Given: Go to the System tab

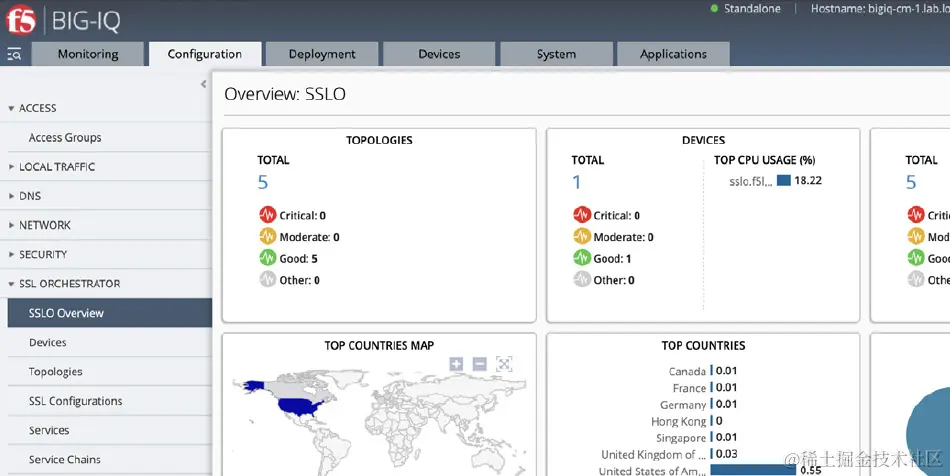Looking at the screenshot, I should coord(556,54).
